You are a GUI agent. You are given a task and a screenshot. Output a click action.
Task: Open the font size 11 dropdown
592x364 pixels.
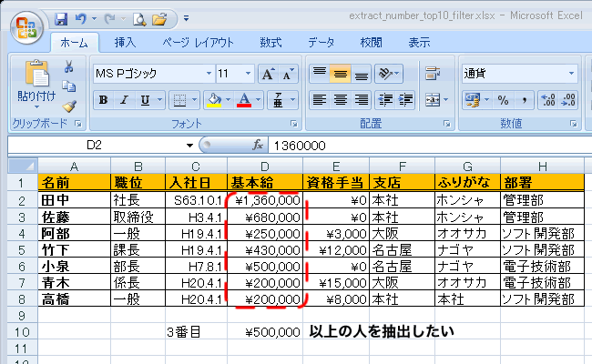[248, 73]
